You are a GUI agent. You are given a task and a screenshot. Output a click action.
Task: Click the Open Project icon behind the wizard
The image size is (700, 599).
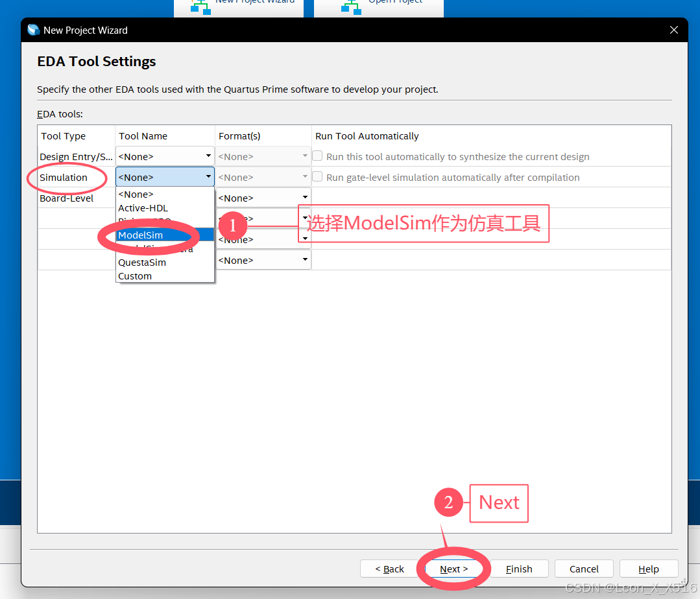pyautogui.click(x=351, y=6)
